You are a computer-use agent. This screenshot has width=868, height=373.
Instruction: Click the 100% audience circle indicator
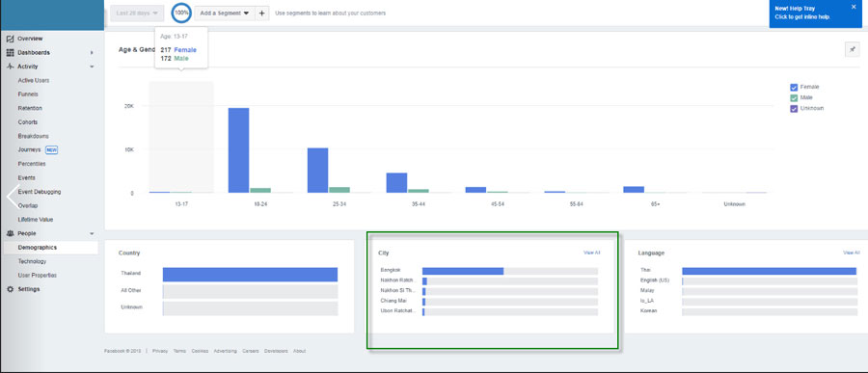pyautogui.click(x=181, y=13)
